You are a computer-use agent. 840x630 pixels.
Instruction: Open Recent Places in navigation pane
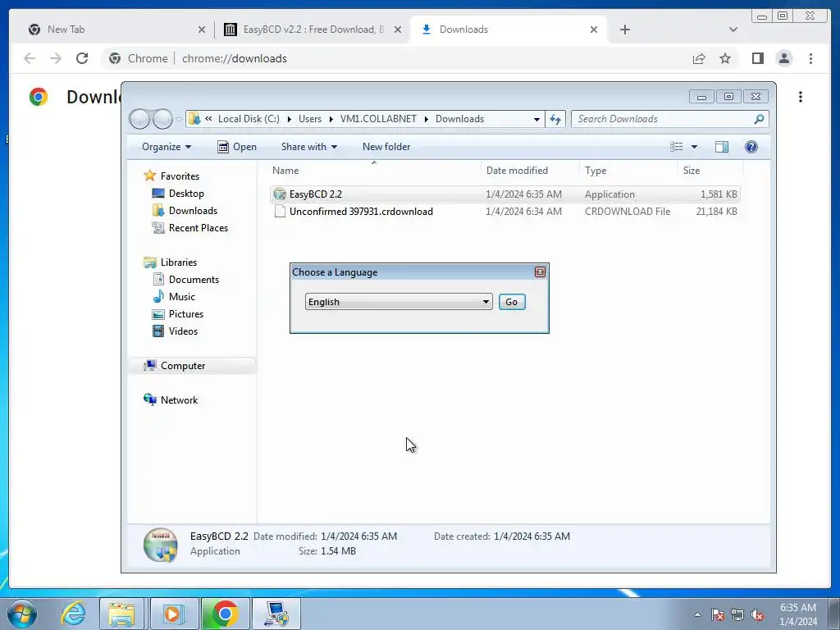199,228
